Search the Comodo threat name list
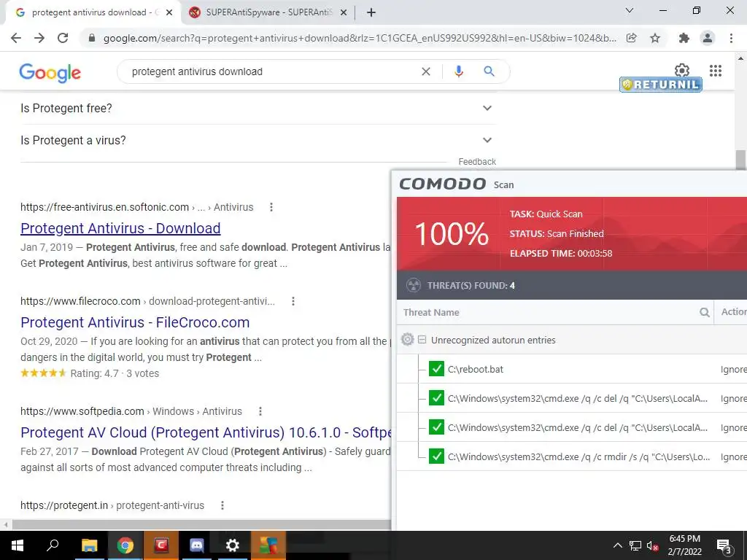 tap(704, 312)
